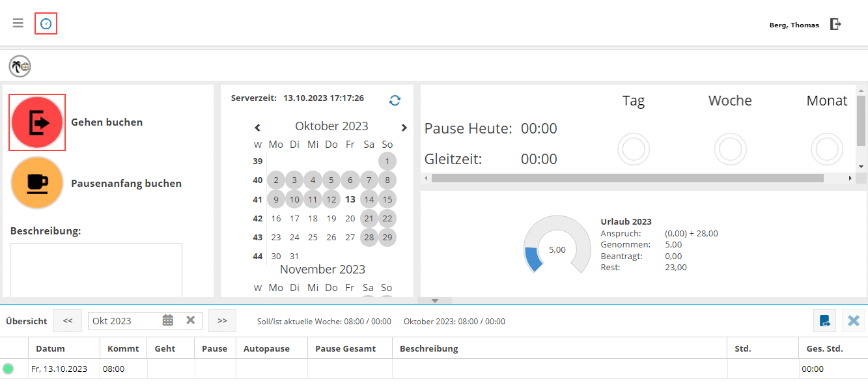
Task: Clear the Okt 2023 month field
Action: click(x=191, y=320)
